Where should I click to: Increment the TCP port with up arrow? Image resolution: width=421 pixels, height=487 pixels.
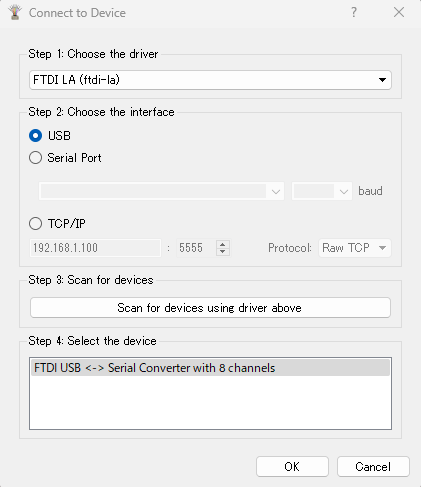coord(223,244)
